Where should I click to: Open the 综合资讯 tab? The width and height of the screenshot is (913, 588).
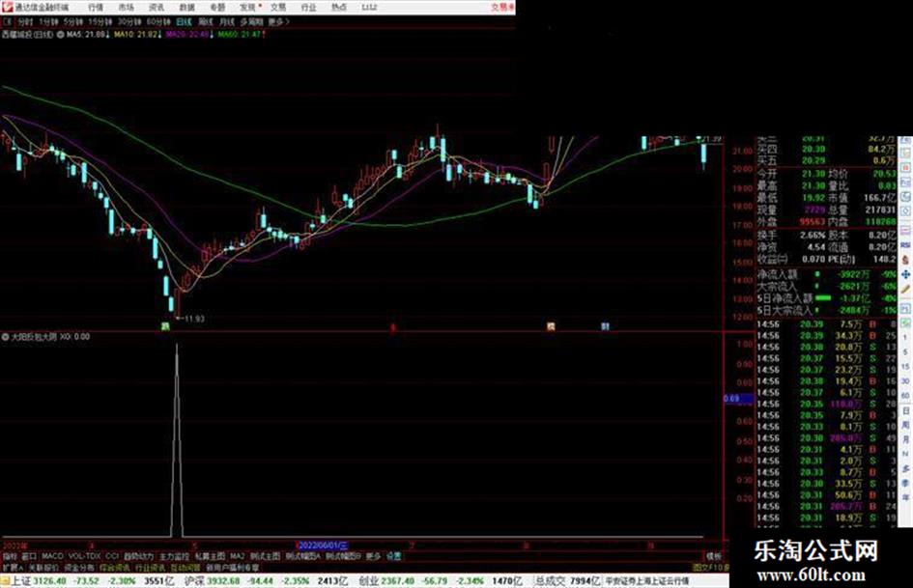point(115,567)
